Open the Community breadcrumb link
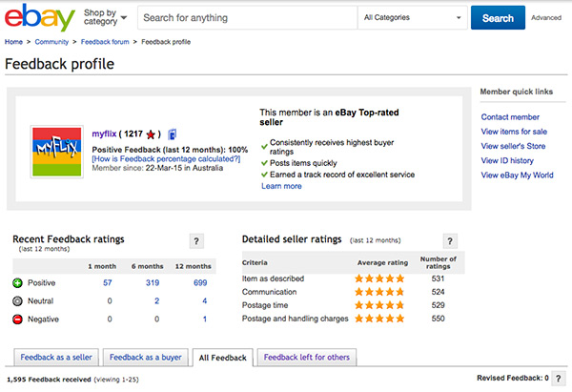Screen dimensions: 572x392 pos(51,42)
